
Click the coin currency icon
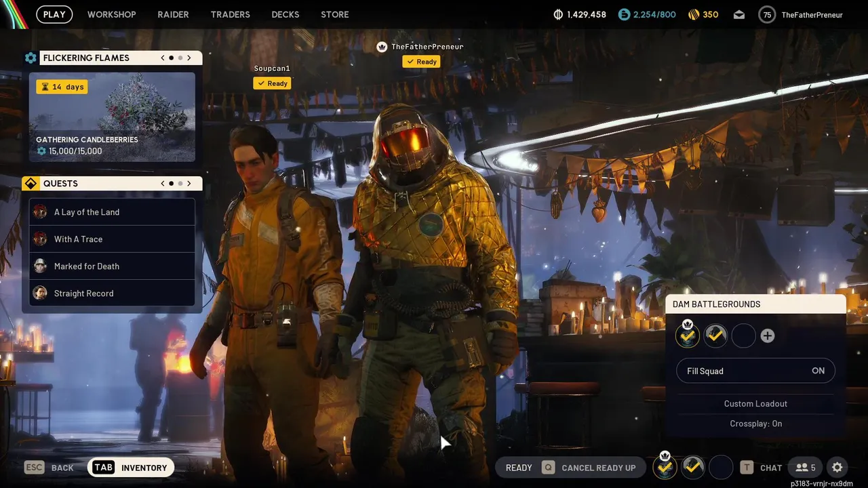tap(559, 14)
